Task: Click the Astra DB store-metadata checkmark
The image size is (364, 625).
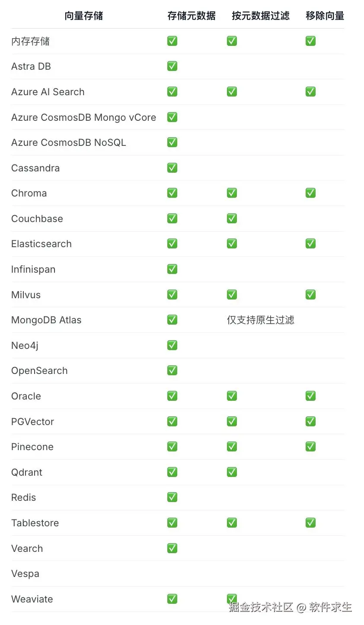Action: pyautogui.click(x=172, y=66)
